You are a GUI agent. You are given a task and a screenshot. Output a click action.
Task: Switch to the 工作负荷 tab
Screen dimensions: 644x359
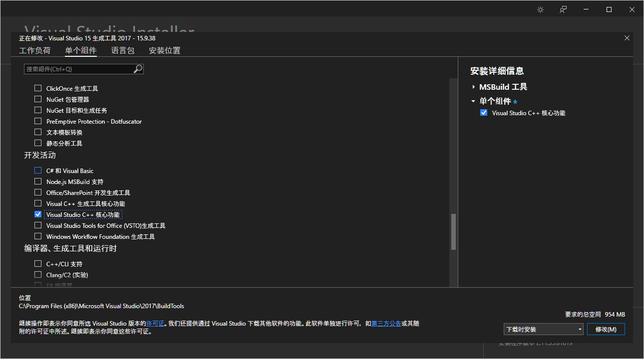point(35,50)
